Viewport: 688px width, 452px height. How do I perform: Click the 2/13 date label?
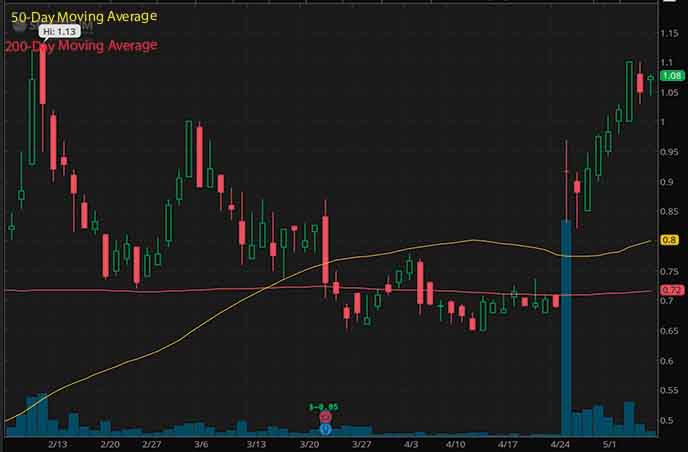[x=57, y=444]
